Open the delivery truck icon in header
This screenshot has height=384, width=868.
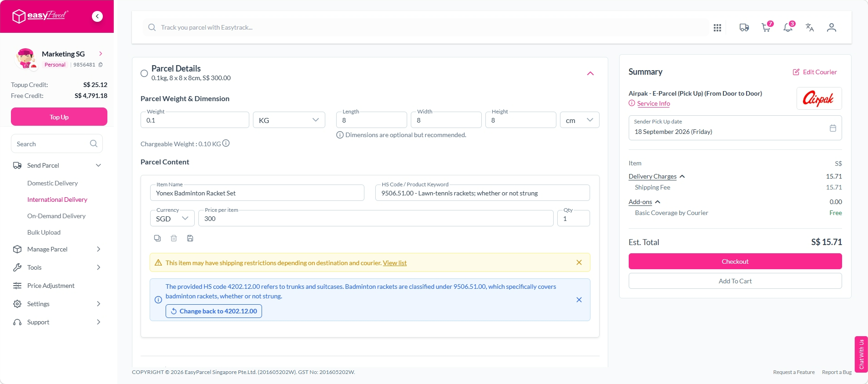(x=744, y=28)
